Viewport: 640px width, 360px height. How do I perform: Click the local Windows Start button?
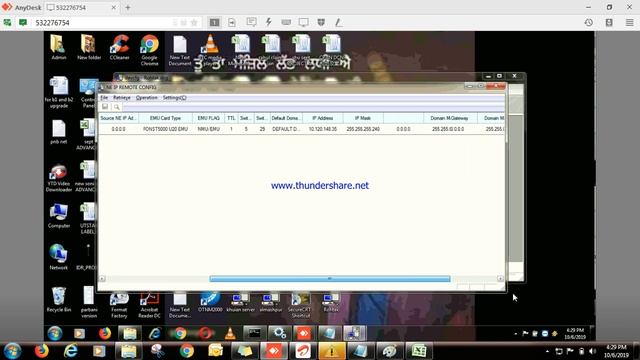[12, 351]
